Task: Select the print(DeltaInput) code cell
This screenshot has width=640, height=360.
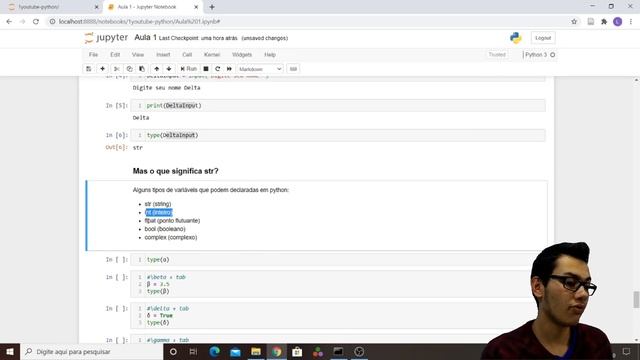Action: (x=338, y=105)
